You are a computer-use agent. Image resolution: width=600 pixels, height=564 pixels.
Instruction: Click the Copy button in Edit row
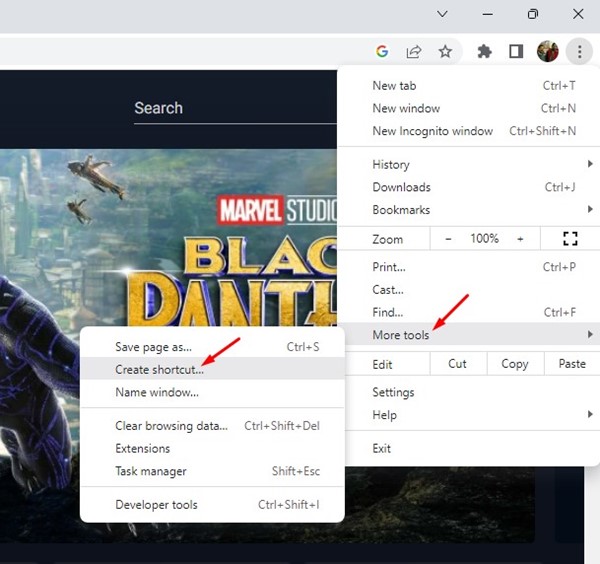click(x=515, y=364)
